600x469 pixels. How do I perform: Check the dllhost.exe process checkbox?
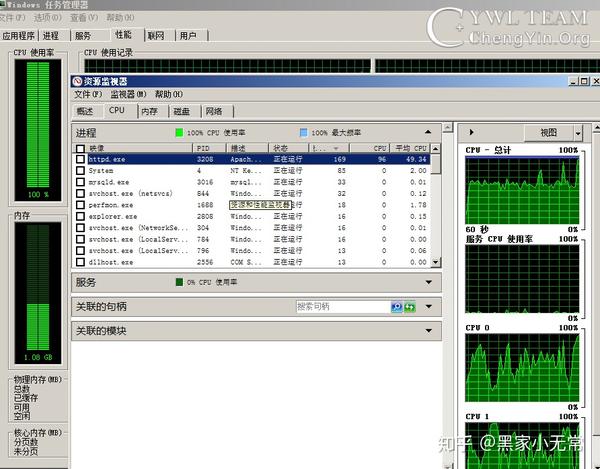tap(80, 262)
